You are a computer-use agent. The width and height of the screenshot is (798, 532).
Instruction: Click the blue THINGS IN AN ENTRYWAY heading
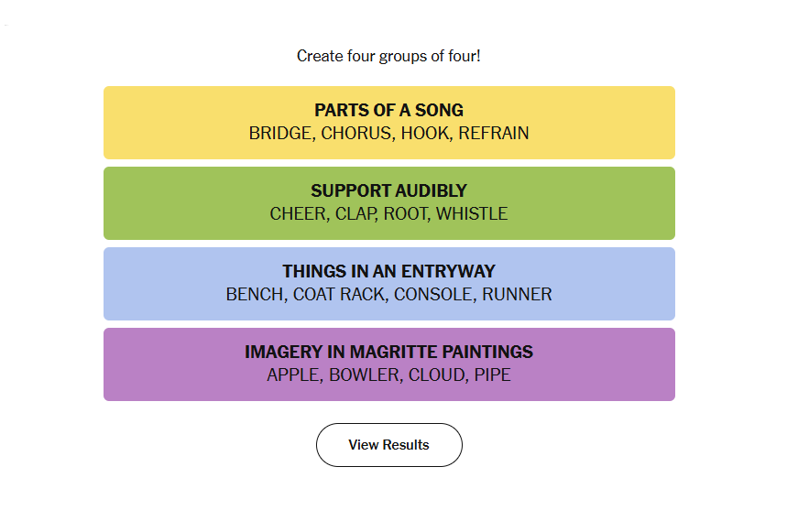pyautogui.click(x=388, y=271)
